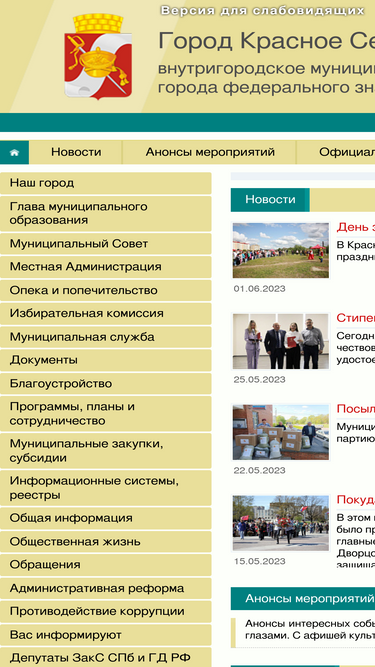Viewport: 375px width, 667px height.
Task: Select Местная Администрация in sidebar
Action: pyautogui.click(x=105, y=267)
